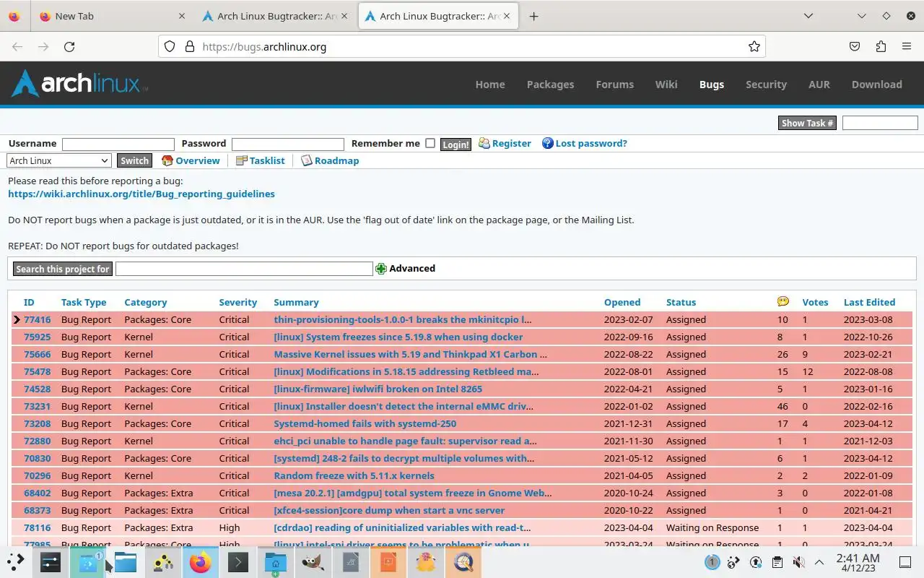Click the Switch project button
The width and height of the screenshot is (924, 578).
click(x=134, y=160)
